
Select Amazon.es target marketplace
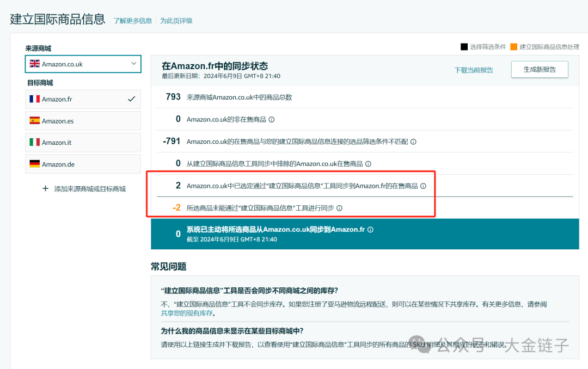click(83, 121)
